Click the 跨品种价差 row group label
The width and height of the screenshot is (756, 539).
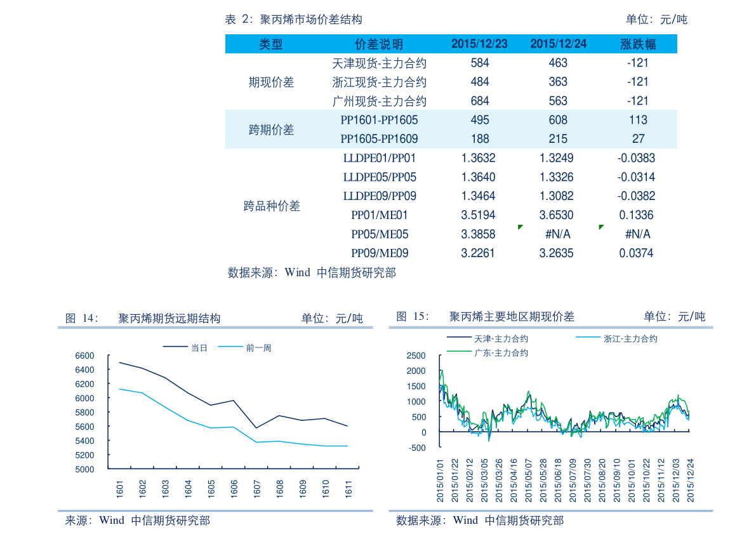coord(271,206)
